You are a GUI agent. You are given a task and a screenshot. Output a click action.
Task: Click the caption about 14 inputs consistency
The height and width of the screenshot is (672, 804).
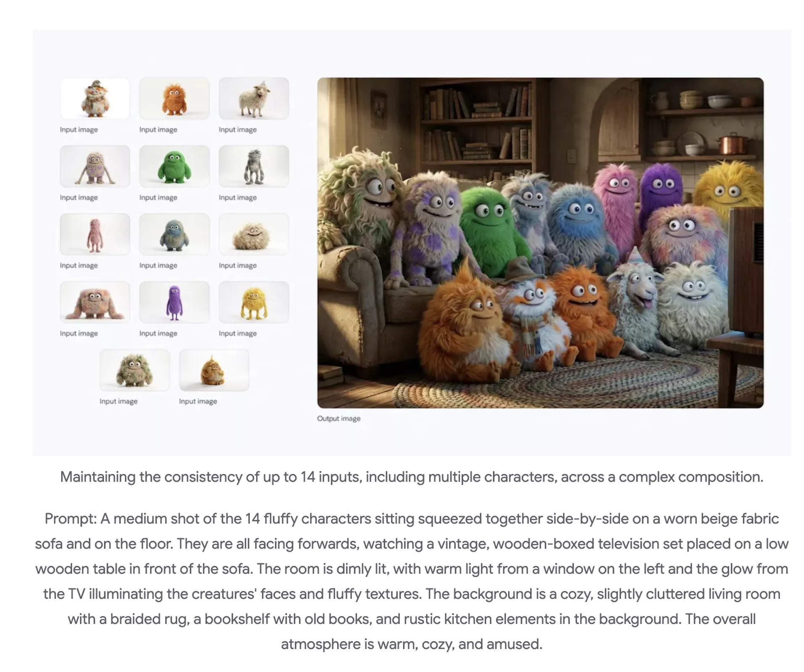412,477
